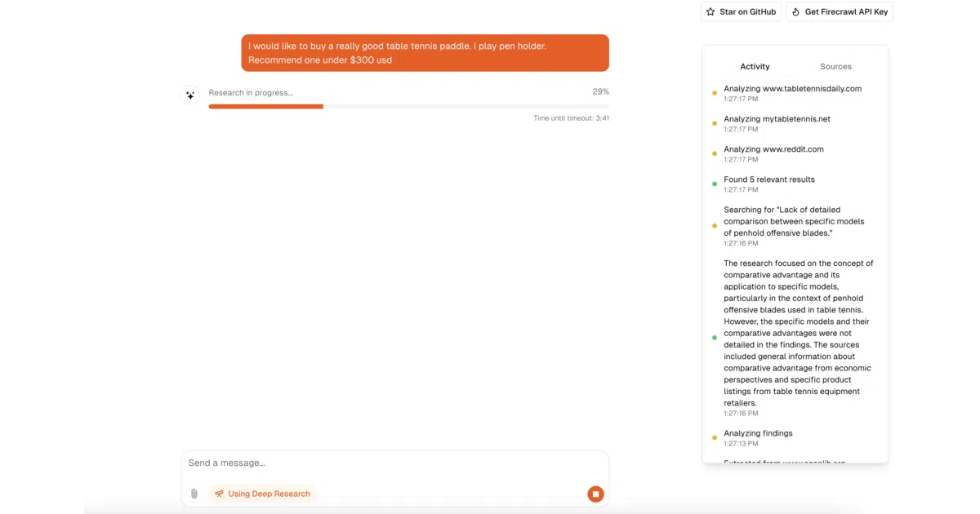Click the yellow dot next to Analyzing findings
980x514 pixels.
tap(715, 438)
